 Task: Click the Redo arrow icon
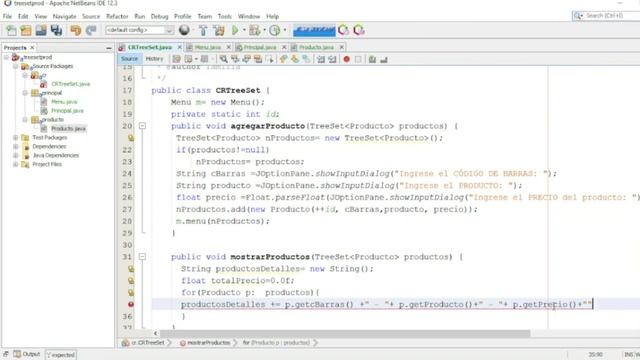point(91,30)
